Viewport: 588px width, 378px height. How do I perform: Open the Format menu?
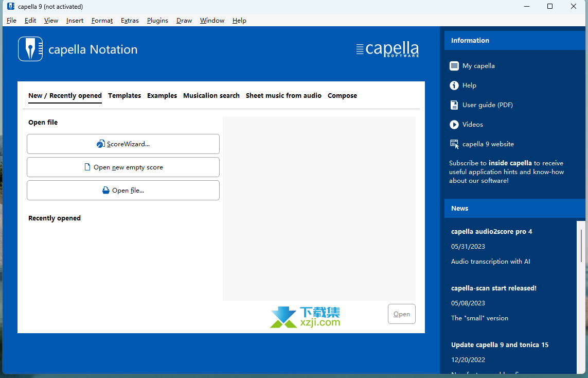pyautogui.click(x=102, y=21)
